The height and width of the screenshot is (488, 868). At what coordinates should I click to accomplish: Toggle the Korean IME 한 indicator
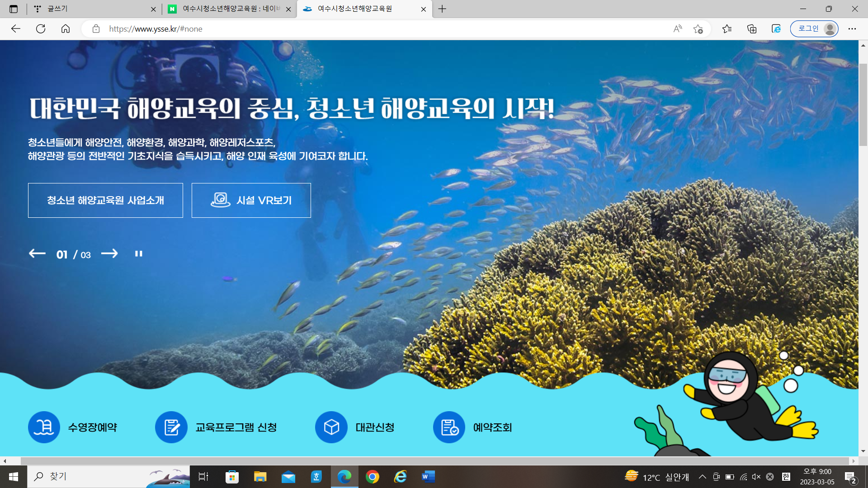(x=786, y=477)
